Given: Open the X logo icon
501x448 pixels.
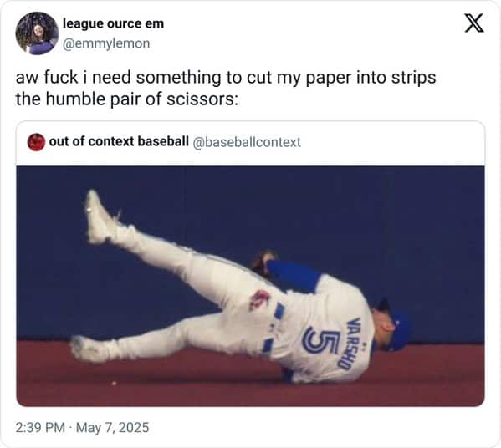Looking at the screenshot, I should [474, 23].
